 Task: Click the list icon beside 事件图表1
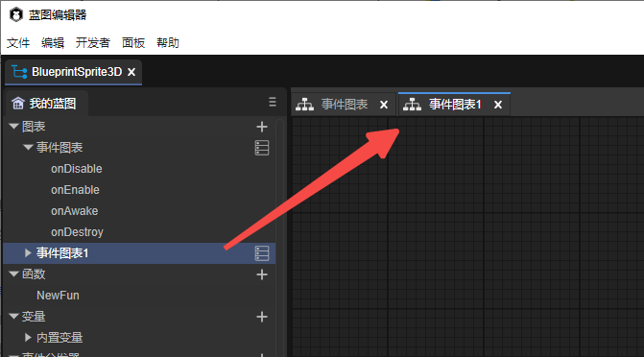point(262,253)
